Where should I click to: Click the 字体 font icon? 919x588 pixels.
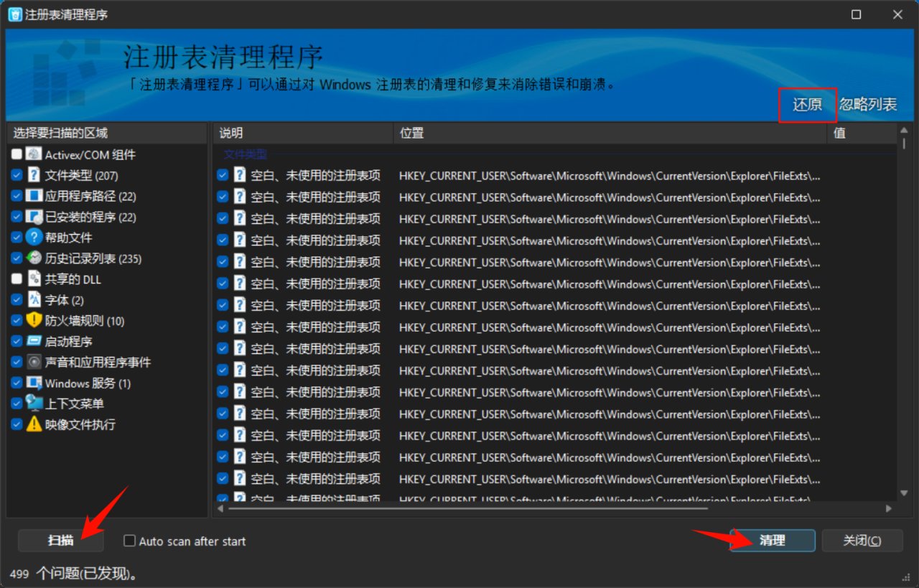pyautogui.click(x=34, y=300)
